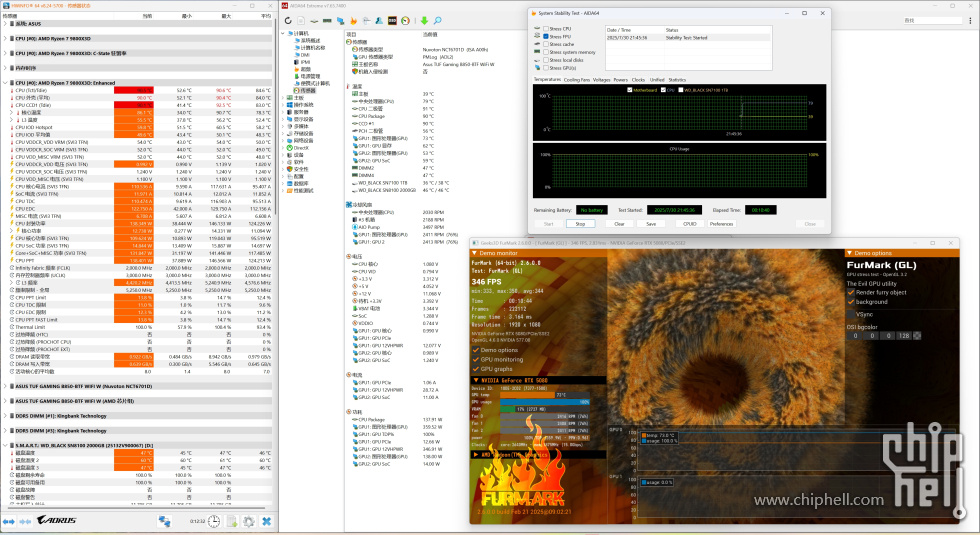Toggle FurMark GPU monitoring checkbox

point(476,359)
